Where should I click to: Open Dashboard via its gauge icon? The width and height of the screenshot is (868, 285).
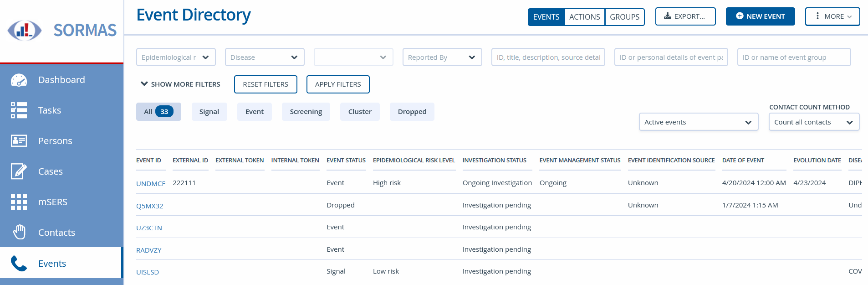pyautogui.click(x=19, y=80)
